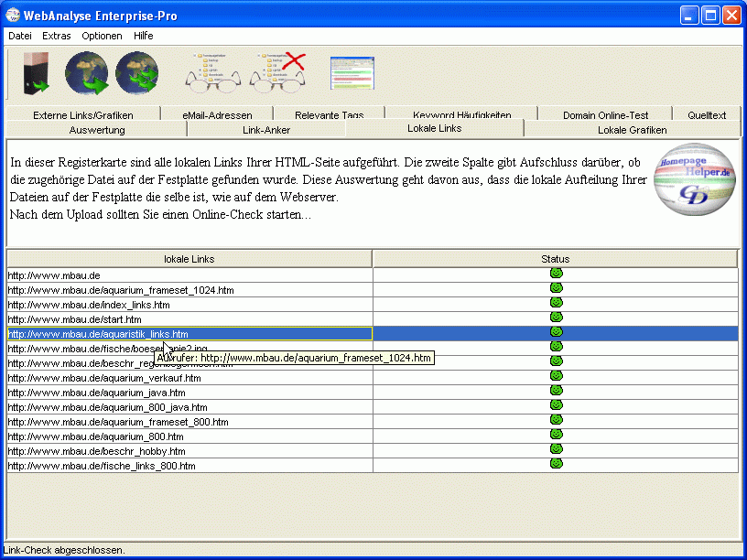Image resolution: width=747 pixels, height=560 pixels.
Task: Open the Hilfe menu
Action: coord(143,36)
